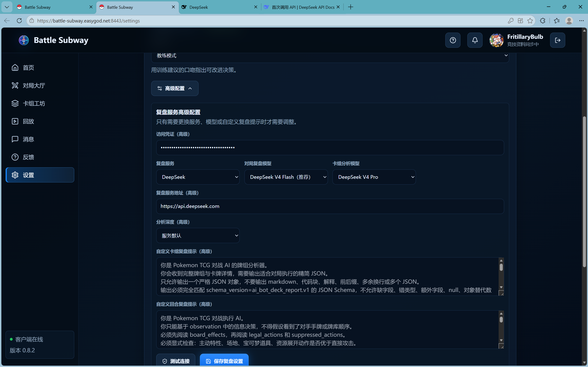Click scroll-down arrow of 自定义卡组复盘提示 textarea

coord(501,287)
